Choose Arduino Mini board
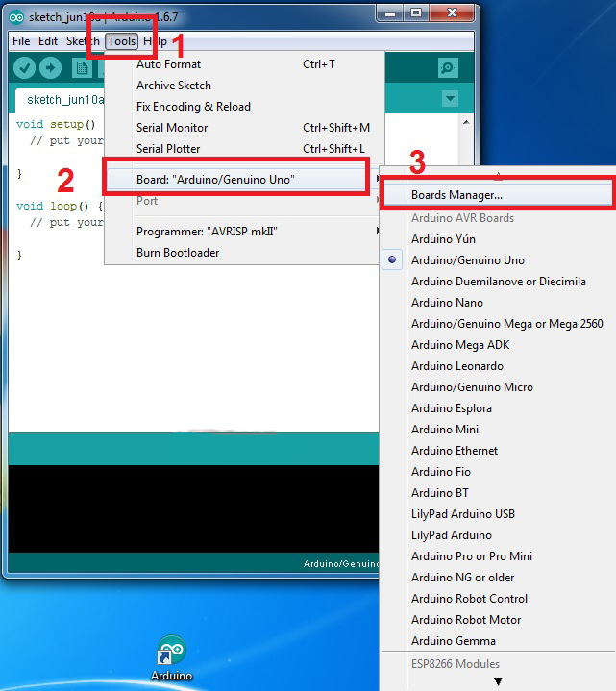This screenshot has width=616, height=691. coord(498,430)
